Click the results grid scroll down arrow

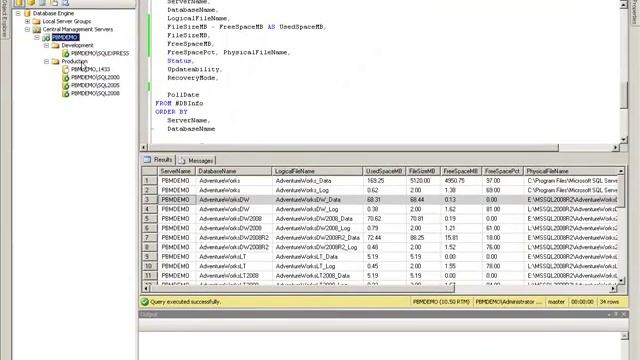point(621,281)
